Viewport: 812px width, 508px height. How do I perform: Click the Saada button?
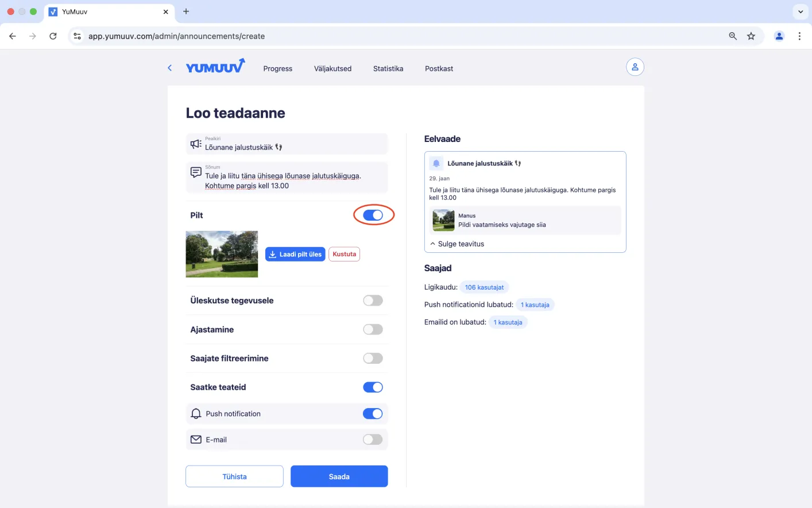[x=339, y=476]
